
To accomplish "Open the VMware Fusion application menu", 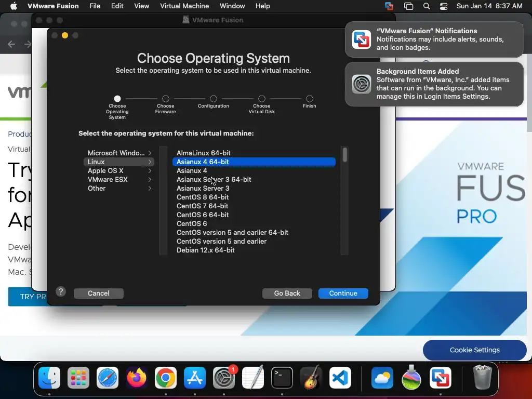I will (53, 6).
